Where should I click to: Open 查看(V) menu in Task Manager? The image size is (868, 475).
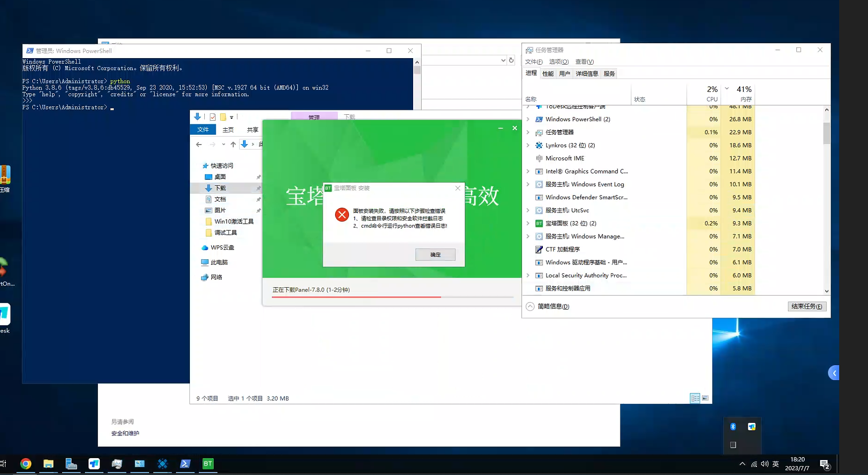coord(585,62)
